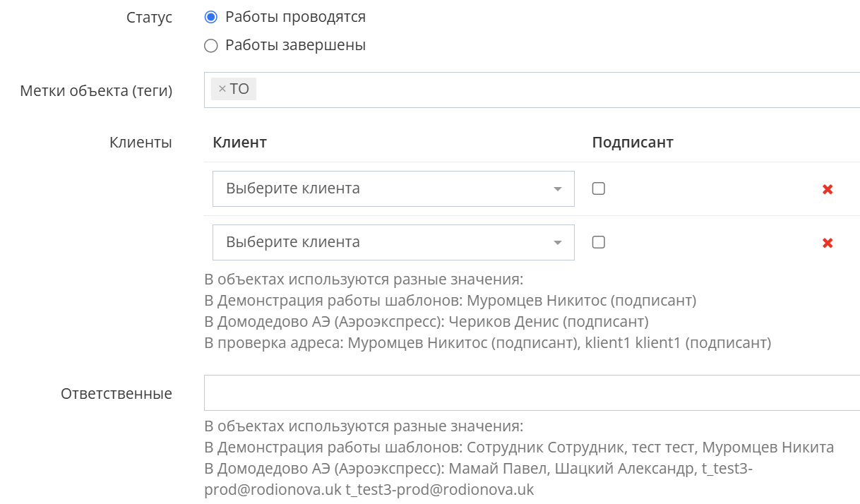
Task: Click inside the Метки объекта tags field
Action: pos(551,90)
